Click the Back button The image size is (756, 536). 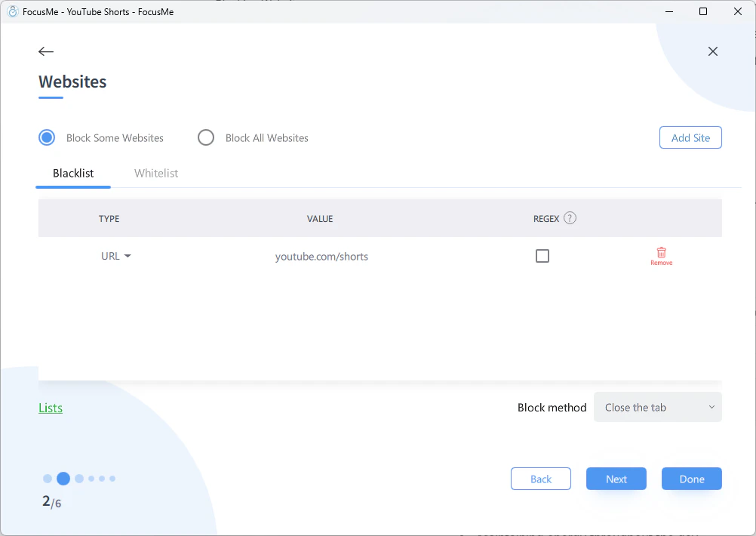(540, 479)
